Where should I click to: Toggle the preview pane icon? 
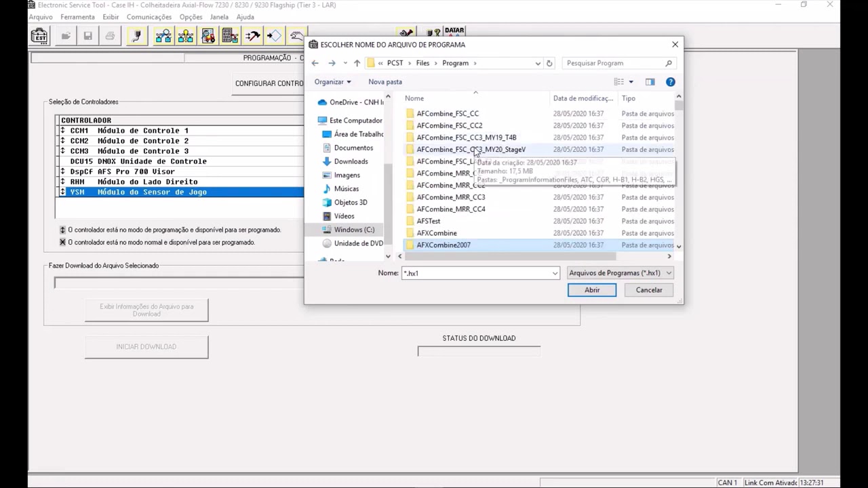pyautogui.click(x=650, y=82)
